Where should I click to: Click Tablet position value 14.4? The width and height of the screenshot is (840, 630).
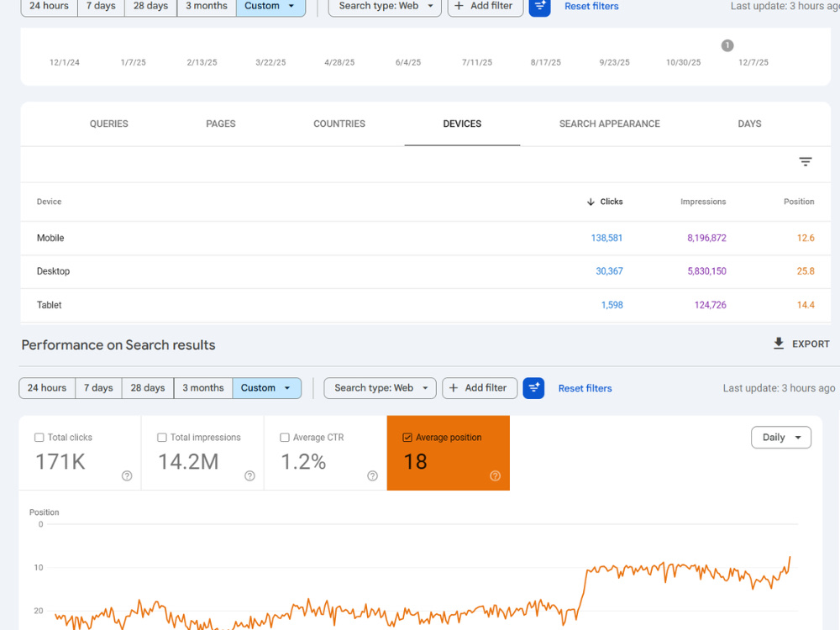[x=806, y=306]
